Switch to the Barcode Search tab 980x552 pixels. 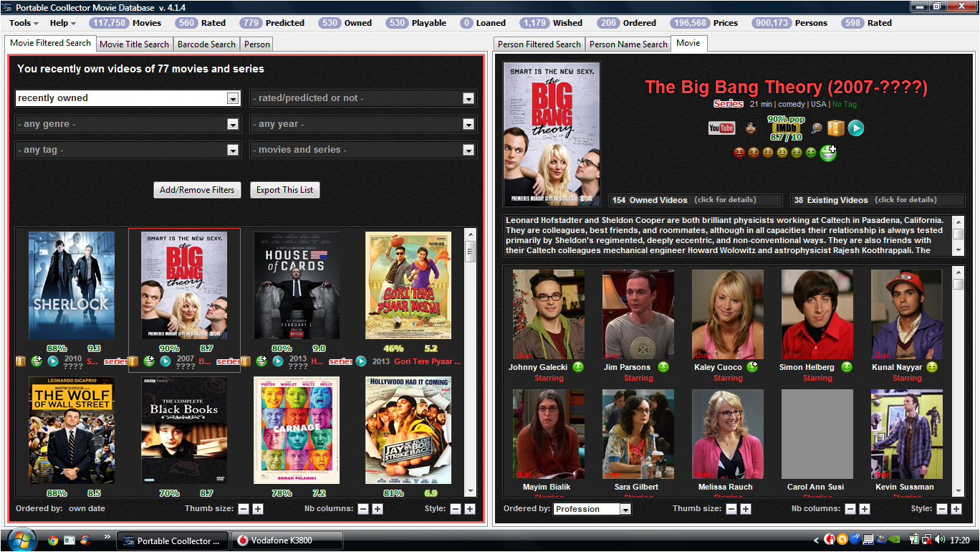coord(206,44)
